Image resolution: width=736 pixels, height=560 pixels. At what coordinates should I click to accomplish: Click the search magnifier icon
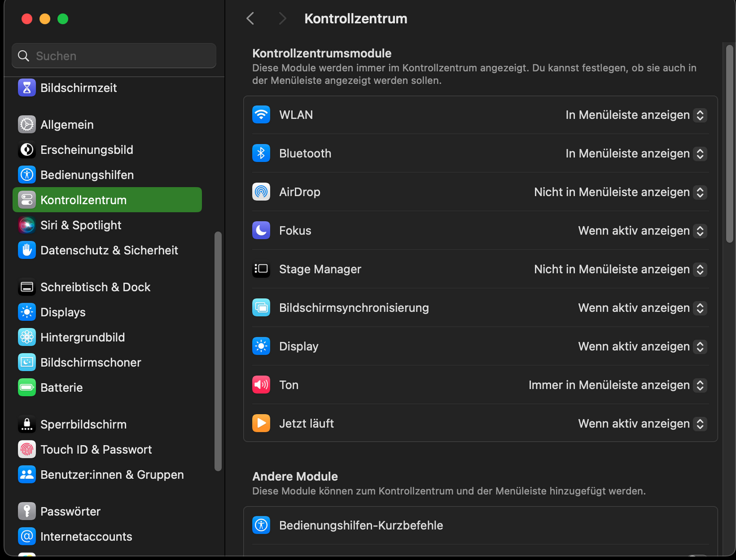[23, 55]
